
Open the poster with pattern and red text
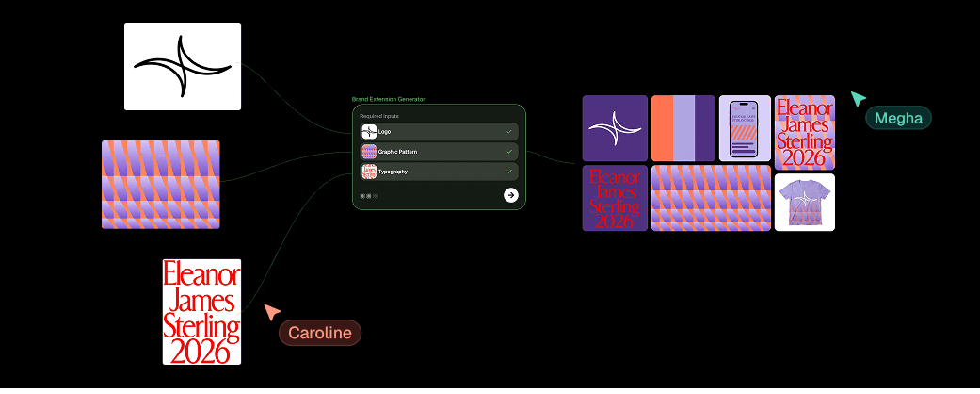click(805, 133)
